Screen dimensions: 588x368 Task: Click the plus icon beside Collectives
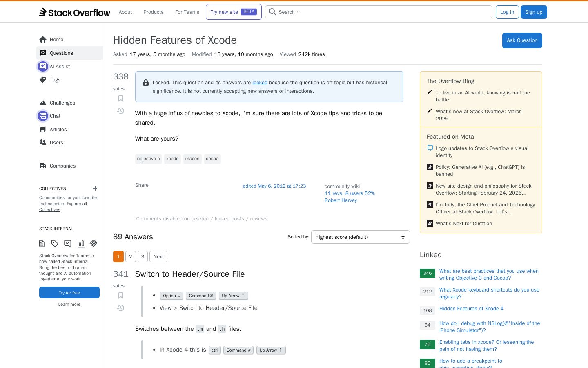(95, 188)
